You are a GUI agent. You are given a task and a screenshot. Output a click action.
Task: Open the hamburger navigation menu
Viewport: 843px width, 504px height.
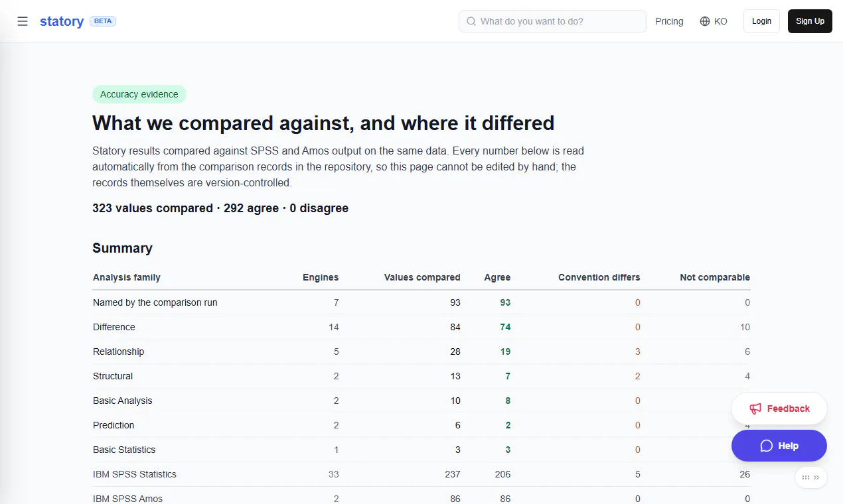pyautogui.click(x=23, y=21)
